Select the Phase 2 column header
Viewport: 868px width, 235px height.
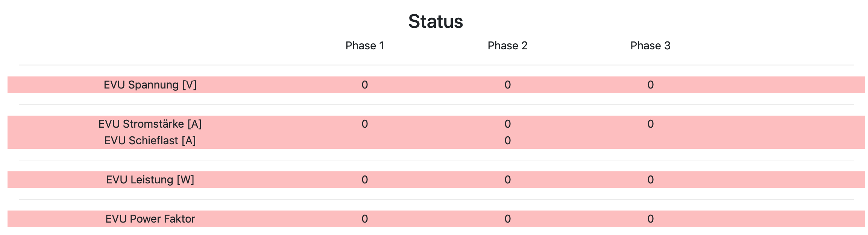point(507,46)
